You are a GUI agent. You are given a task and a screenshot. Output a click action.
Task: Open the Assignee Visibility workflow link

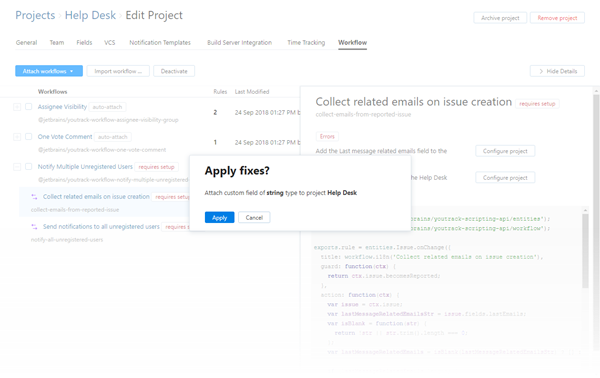coord(62,107)
